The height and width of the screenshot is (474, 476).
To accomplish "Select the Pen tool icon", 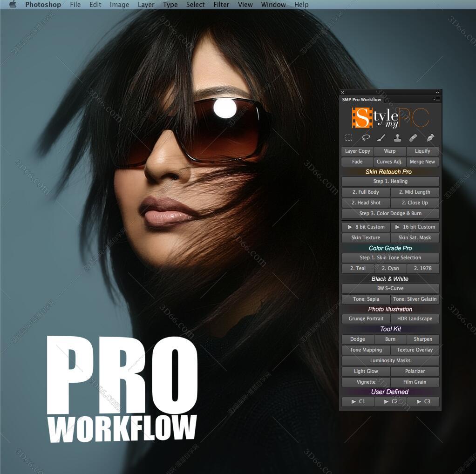I will pyautogui.click(x=430, y=138).
